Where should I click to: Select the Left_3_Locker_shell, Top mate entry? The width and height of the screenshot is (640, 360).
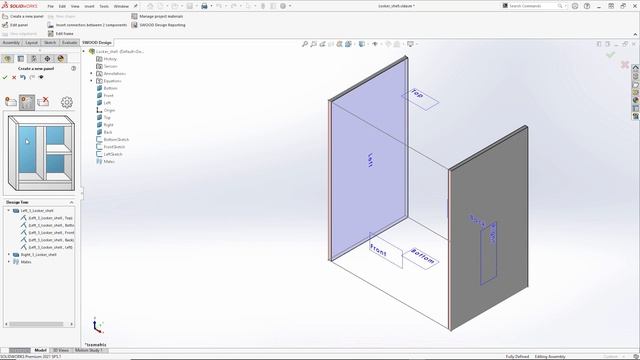[x=47, y=218]
